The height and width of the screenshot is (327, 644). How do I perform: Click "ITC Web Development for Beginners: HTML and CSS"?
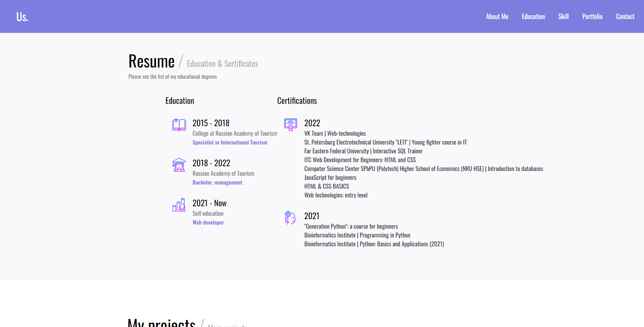click(x=360, y=160)
